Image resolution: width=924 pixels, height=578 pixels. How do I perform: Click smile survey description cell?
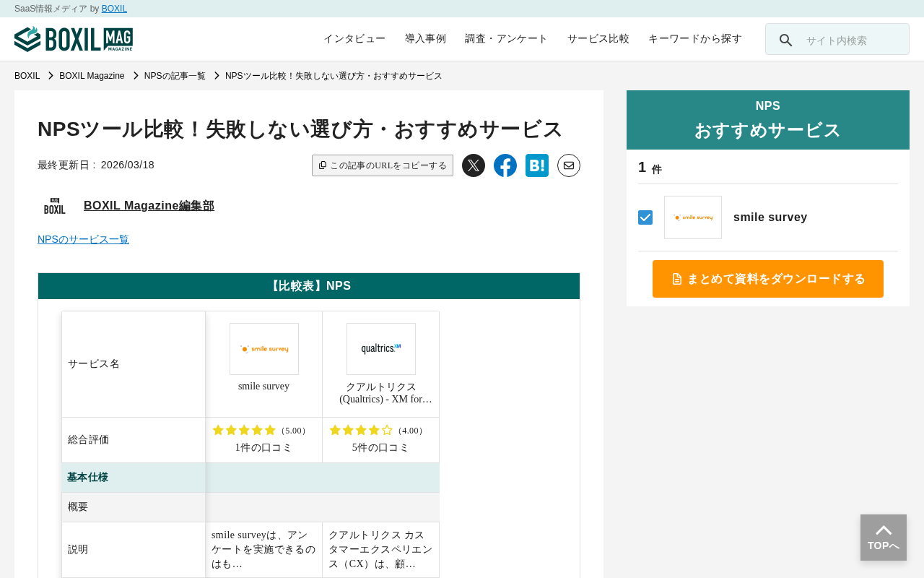point(264,550)
